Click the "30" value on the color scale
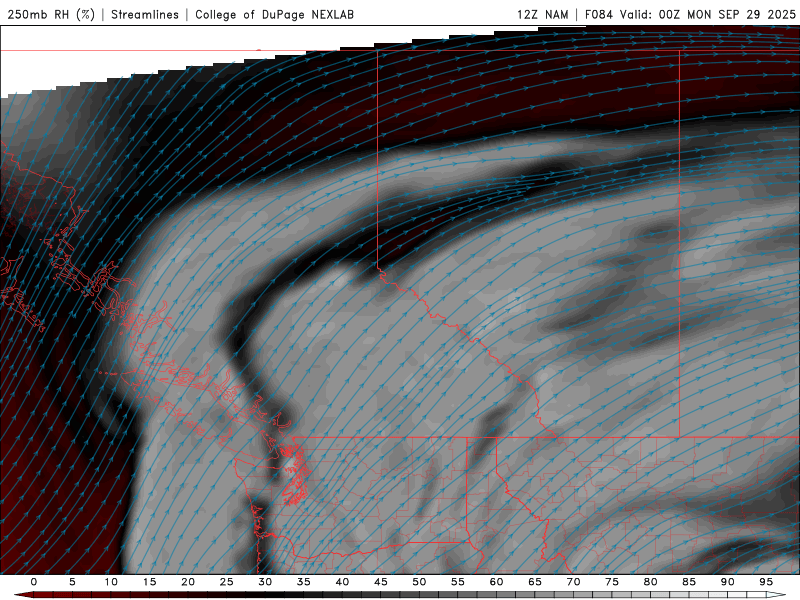Screen dimensions: 800x600 pyautogui.click(x=265, y=582)
